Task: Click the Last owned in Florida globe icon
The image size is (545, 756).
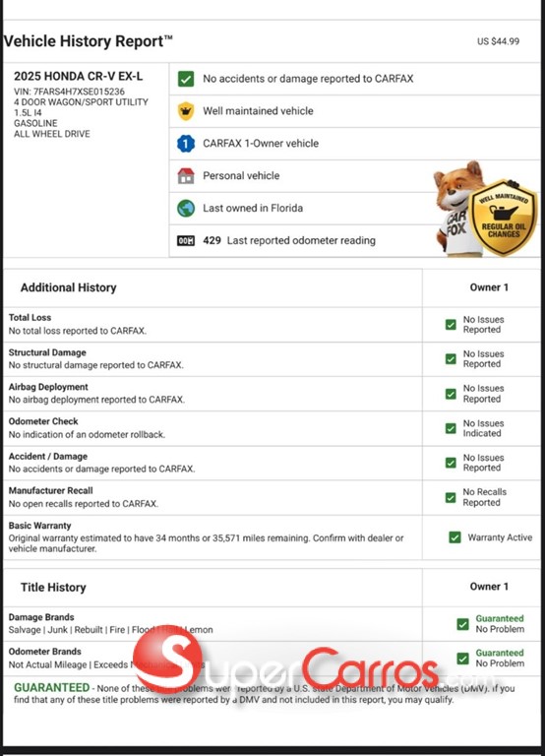Action: [x=186, y=209]
